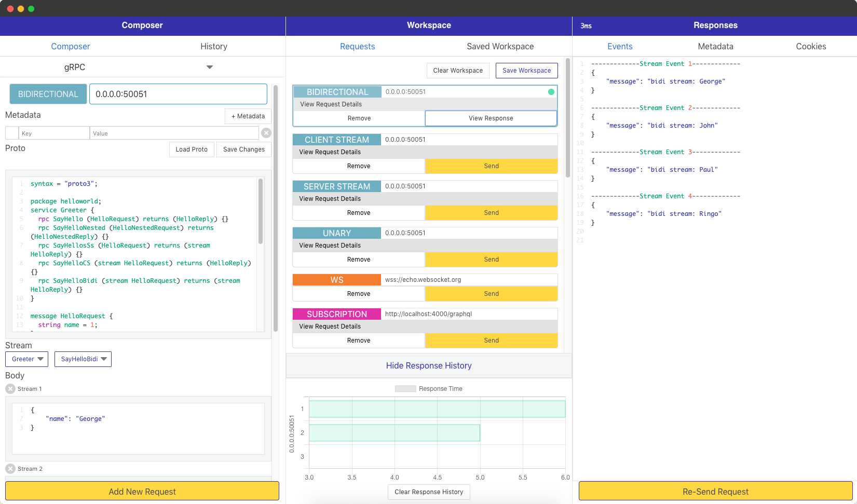Send the SUBSCRIPTION request
Image resolution: width=857 pixels, height=504 pixels.
coord(491,340)
